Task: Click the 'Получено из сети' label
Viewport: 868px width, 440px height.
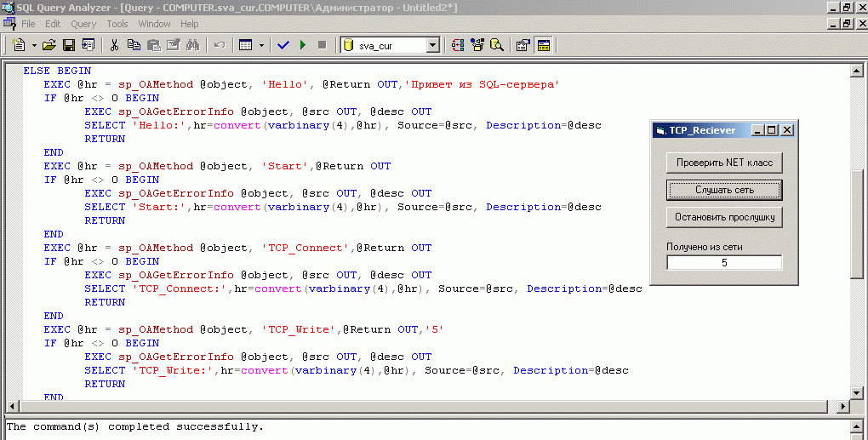Action: coord(704,248)
